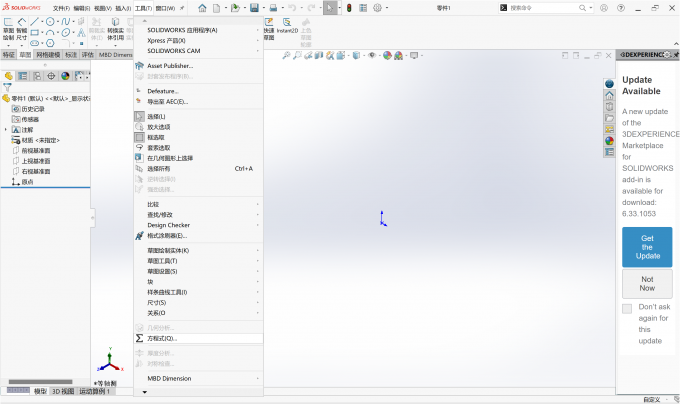Click Zoom to Area in view toolbar
This screenshot has height=404, width=680.
[x=297, y=55]
